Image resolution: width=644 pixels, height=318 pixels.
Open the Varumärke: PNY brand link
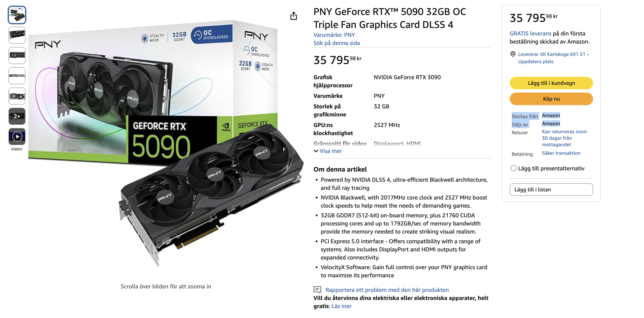334,35
